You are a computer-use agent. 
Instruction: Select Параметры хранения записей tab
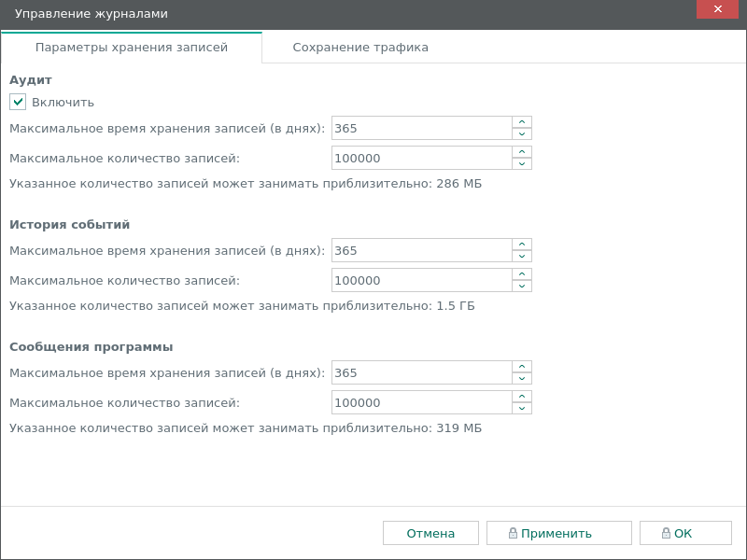pyautogui.click(x=132, y=48)
